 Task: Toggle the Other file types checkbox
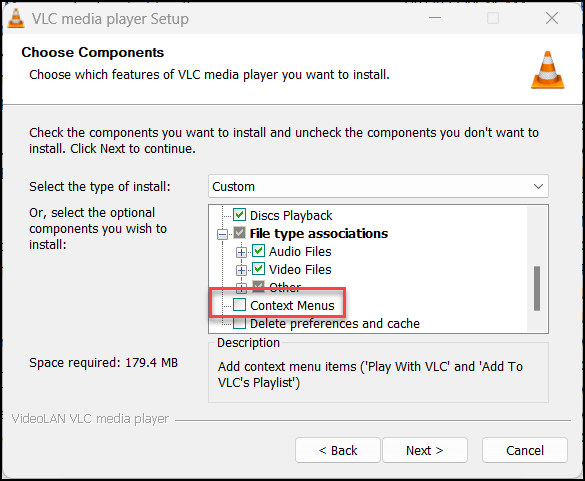(x=259, y=287)
